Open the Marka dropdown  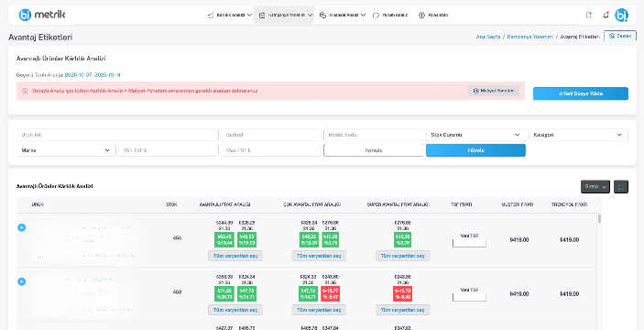click(x=66, y=150)
